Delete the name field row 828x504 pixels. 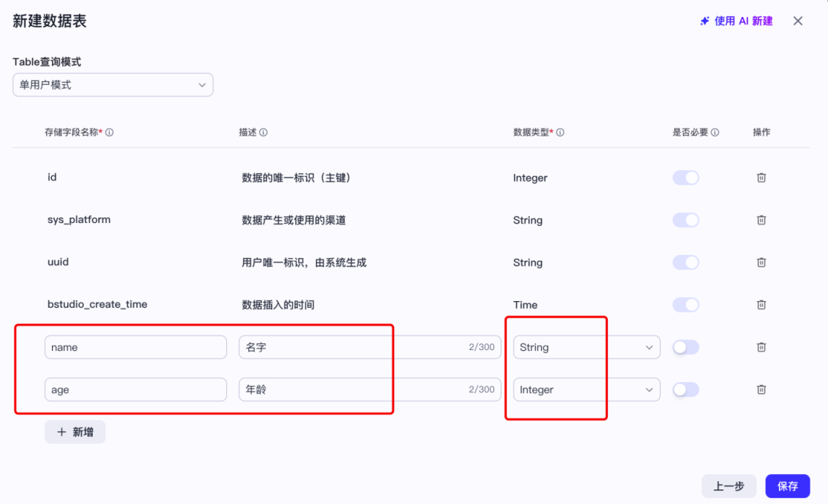(761, 347)
